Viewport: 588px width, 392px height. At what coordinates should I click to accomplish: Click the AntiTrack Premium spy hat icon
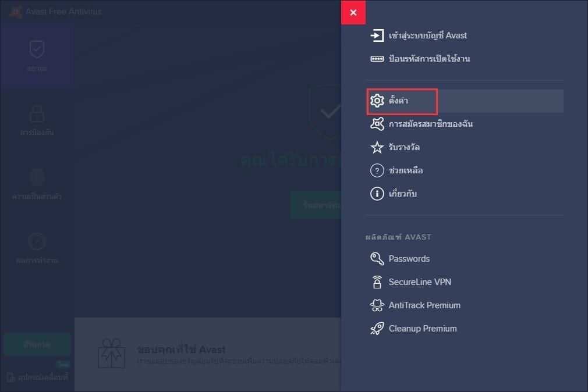377,305
